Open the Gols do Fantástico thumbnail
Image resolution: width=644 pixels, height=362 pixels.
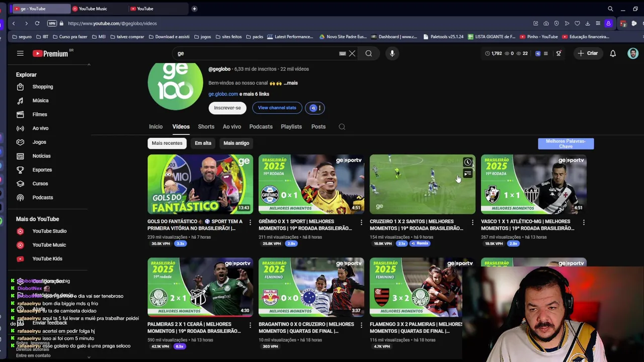(200, 184)
